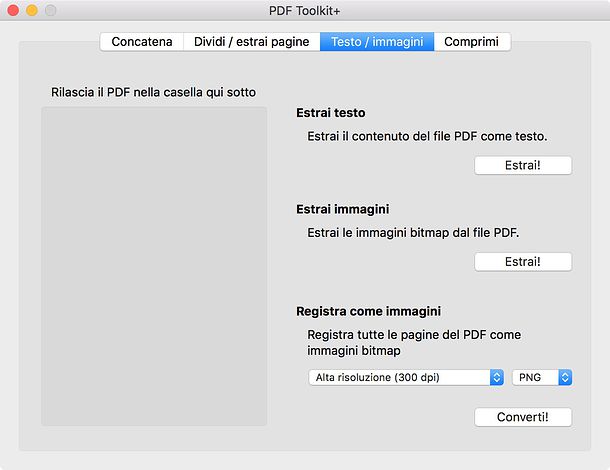Select the Testo / immagini tab

[377, 41]
